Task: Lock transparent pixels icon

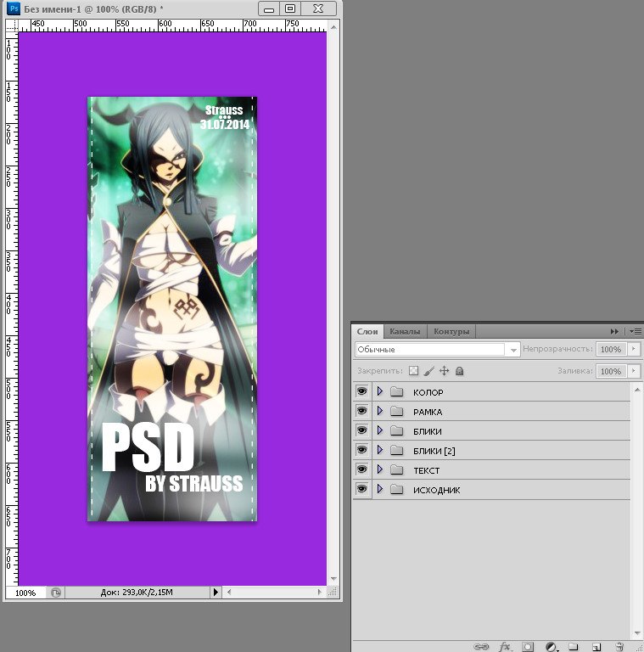Action: coord(413,370)
